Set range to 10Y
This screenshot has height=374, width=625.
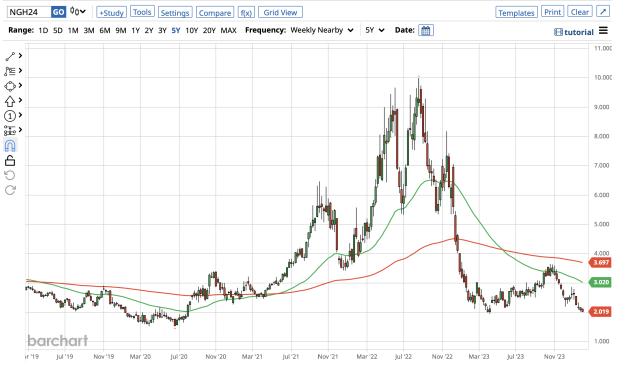192,30
